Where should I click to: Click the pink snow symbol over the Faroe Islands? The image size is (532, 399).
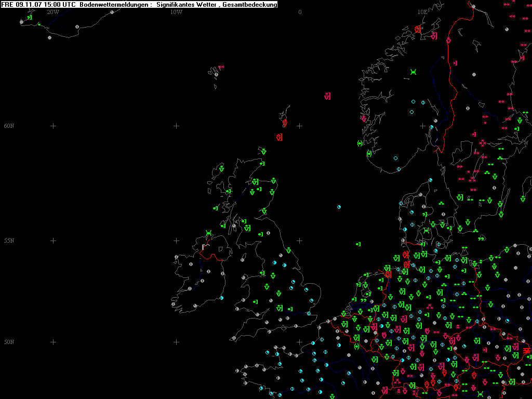click(x=221, y=67)
